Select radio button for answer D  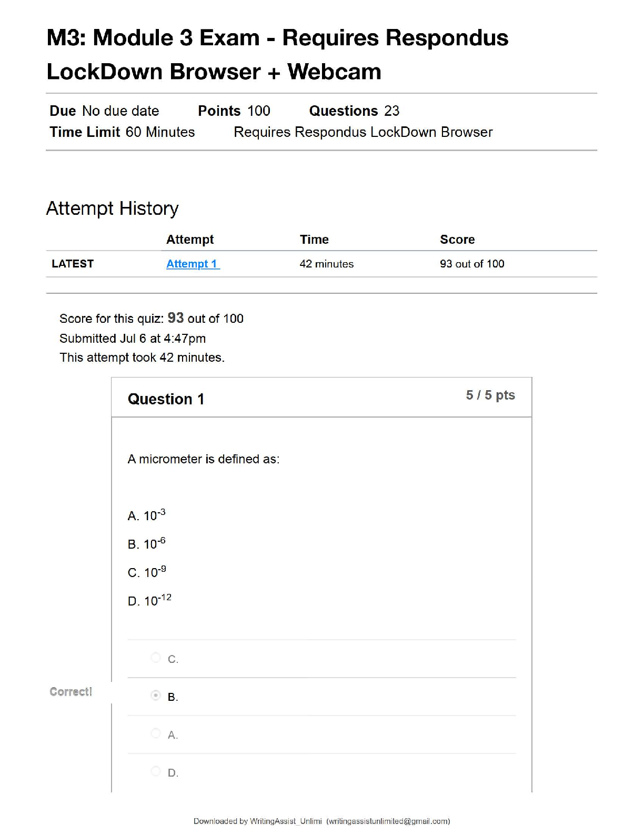pos(156,771)
